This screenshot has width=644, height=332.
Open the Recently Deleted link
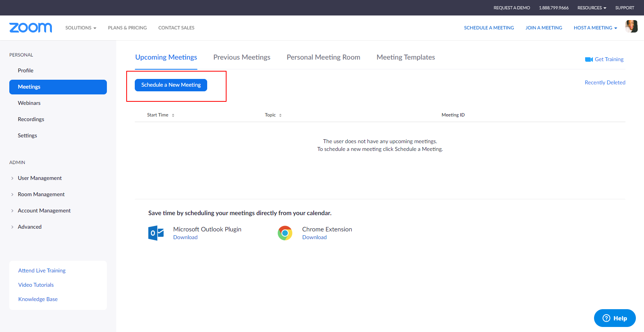[605, 82]
